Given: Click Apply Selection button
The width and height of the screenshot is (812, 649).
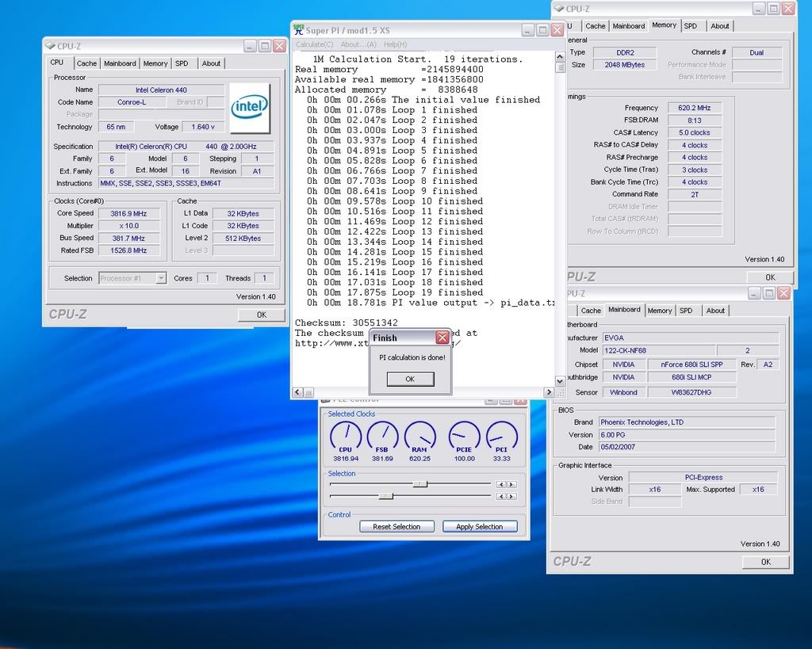Looking at the screenshot, I should point(480,527).
